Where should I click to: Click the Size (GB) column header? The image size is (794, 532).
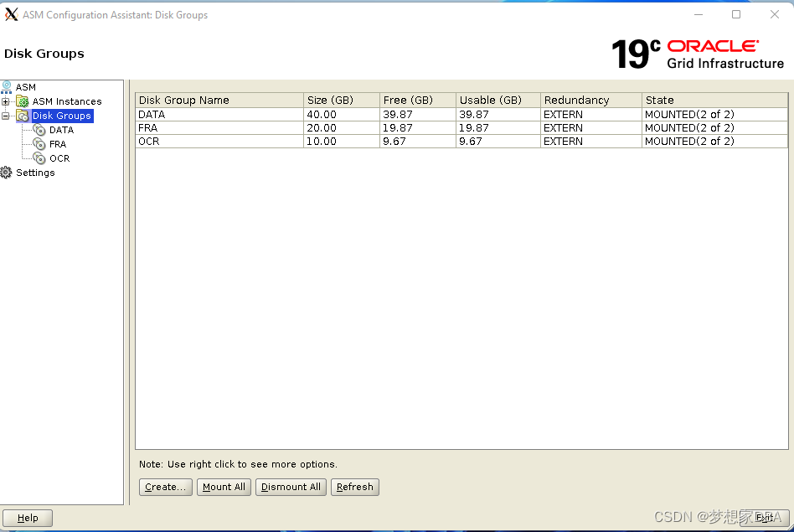click(x=342, y=100)
